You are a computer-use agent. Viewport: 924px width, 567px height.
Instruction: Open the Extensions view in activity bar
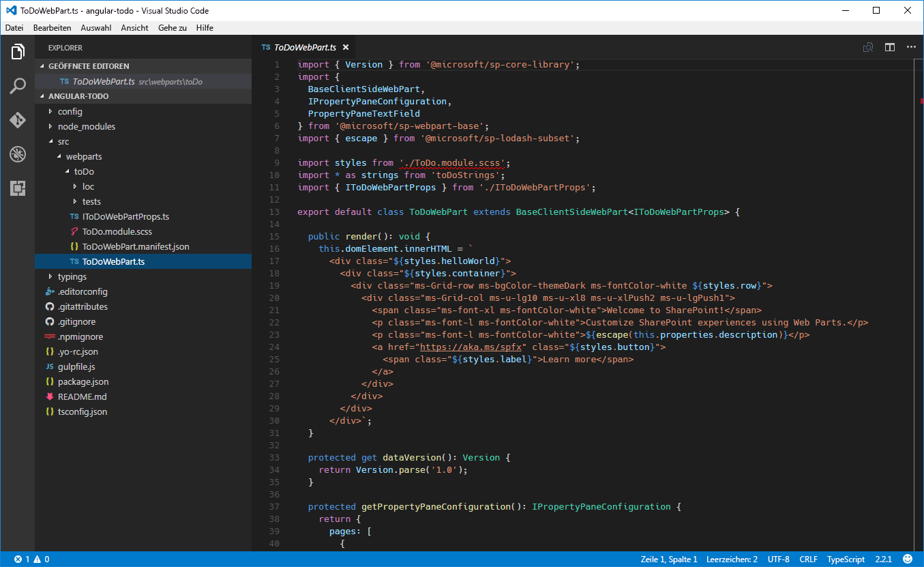18,188
